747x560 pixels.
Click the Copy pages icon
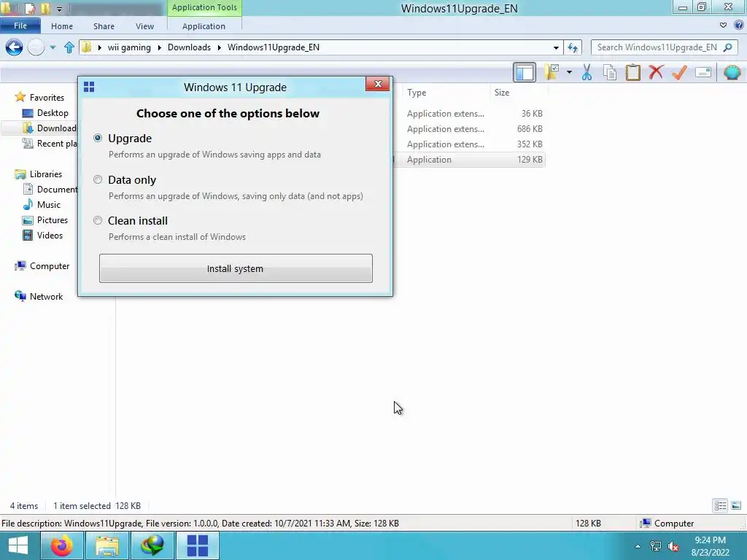pyautogui.click(x=610, y=72)
